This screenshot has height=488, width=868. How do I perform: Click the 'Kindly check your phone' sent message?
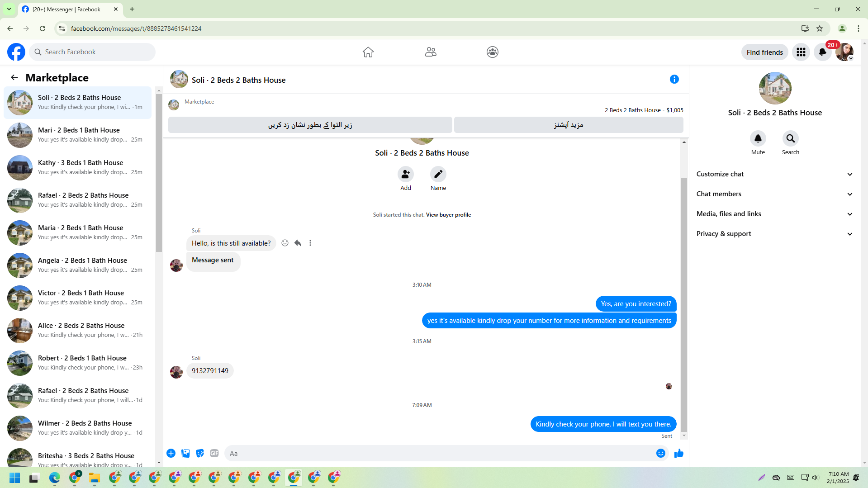603,424
